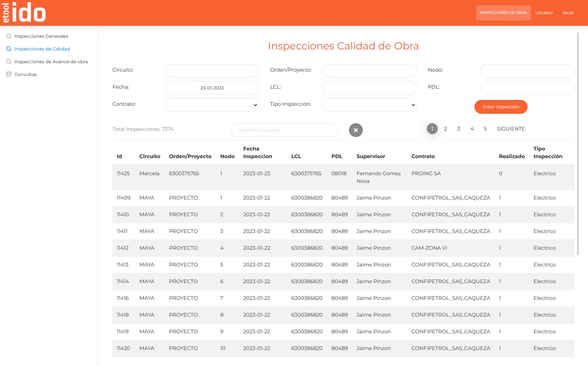
Task: Focus the Texto de búsqueda field
Action: click(x=284, y=130)
